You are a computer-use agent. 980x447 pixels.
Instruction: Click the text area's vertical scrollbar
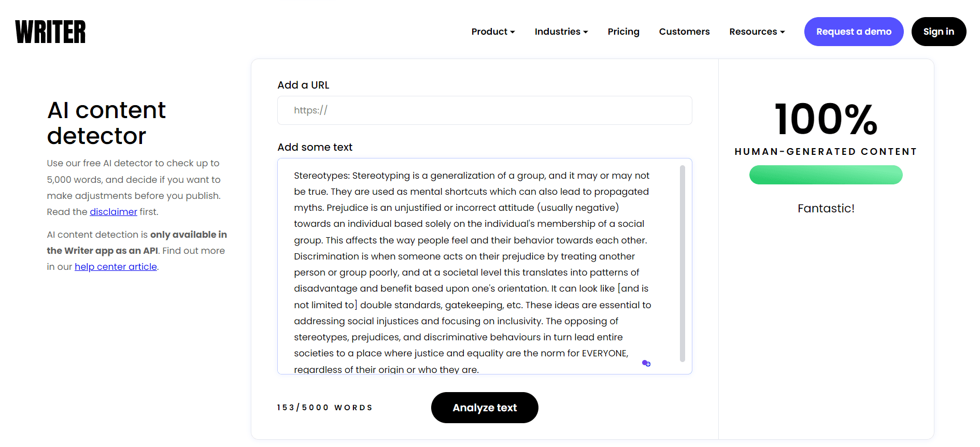(682, 263)
